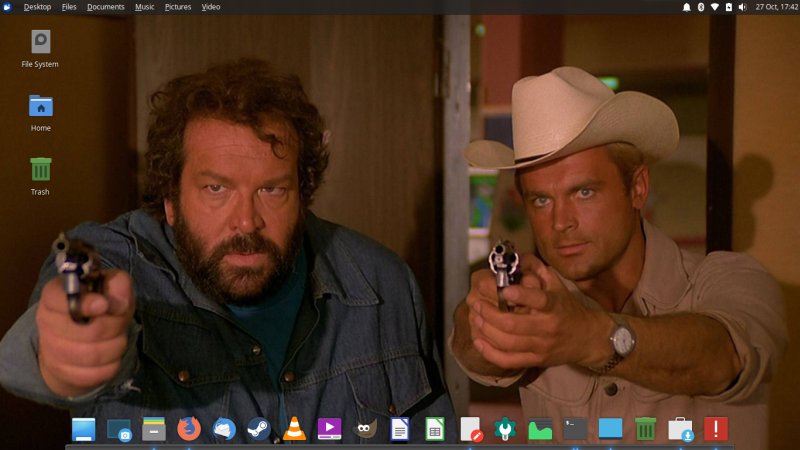
Task: Open the Music panel menu
Action: point(144,7)
